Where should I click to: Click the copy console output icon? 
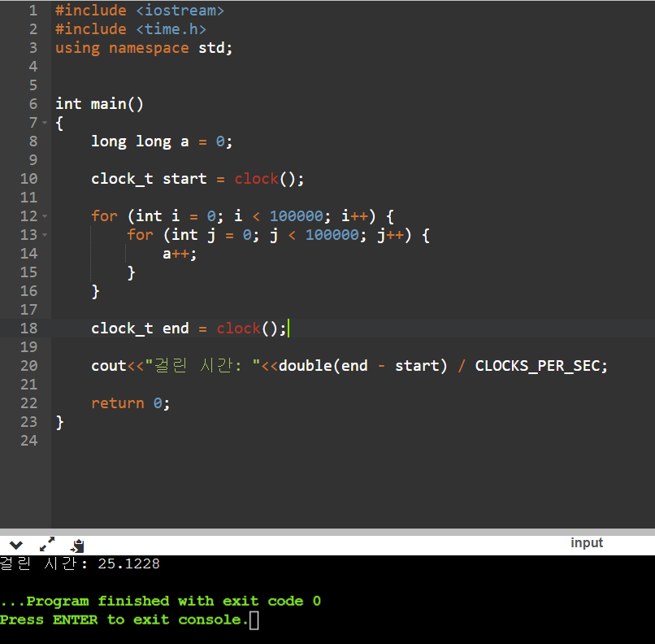coord(78,546)
